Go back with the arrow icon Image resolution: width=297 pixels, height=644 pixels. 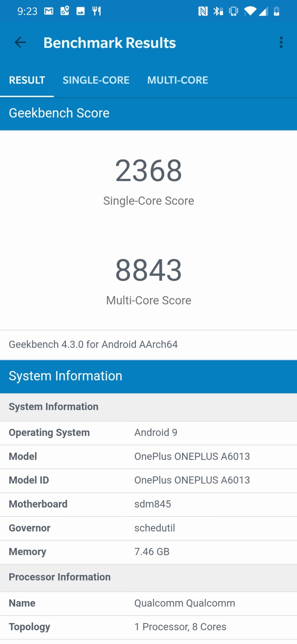coord(20,43)
